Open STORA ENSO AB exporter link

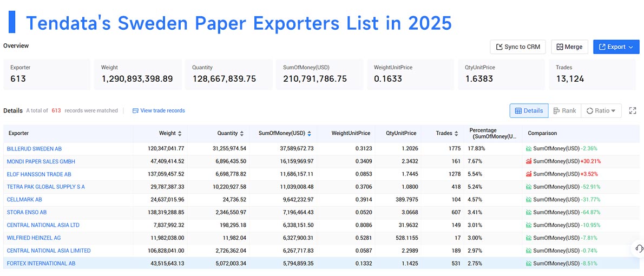pos(27,212)
